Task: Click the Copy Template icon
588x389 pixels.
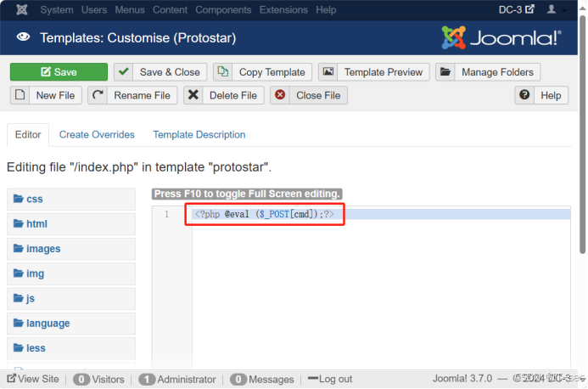Action: (223, 71)
